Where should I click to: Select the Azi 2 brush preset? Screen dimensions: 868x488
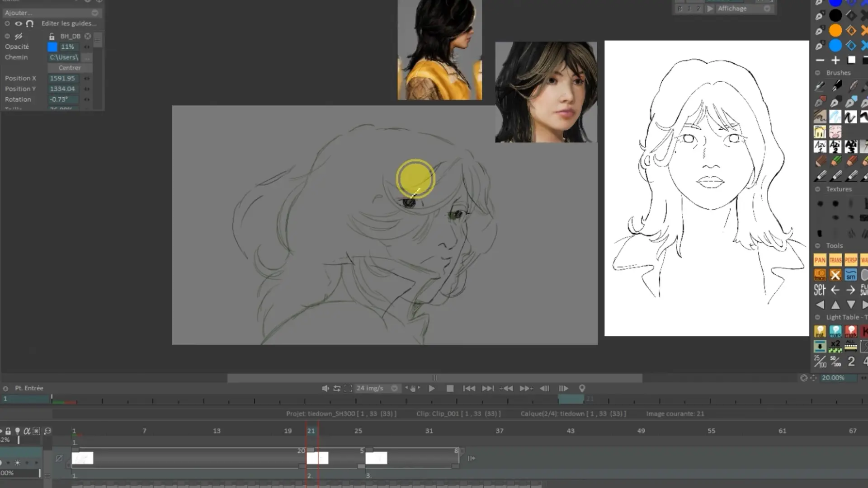(835, 146)
